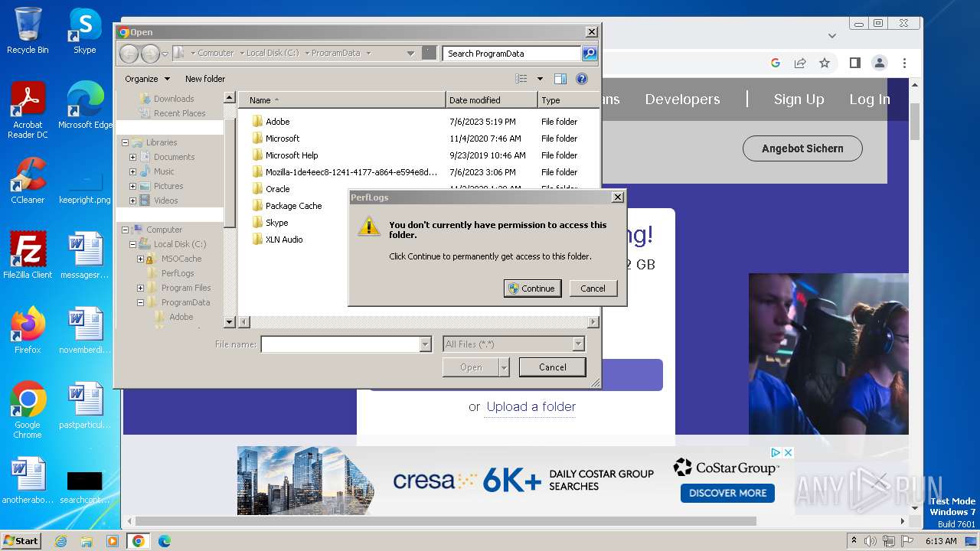Sort by Name column header
980x551 pixels.
tap(342, 100)
